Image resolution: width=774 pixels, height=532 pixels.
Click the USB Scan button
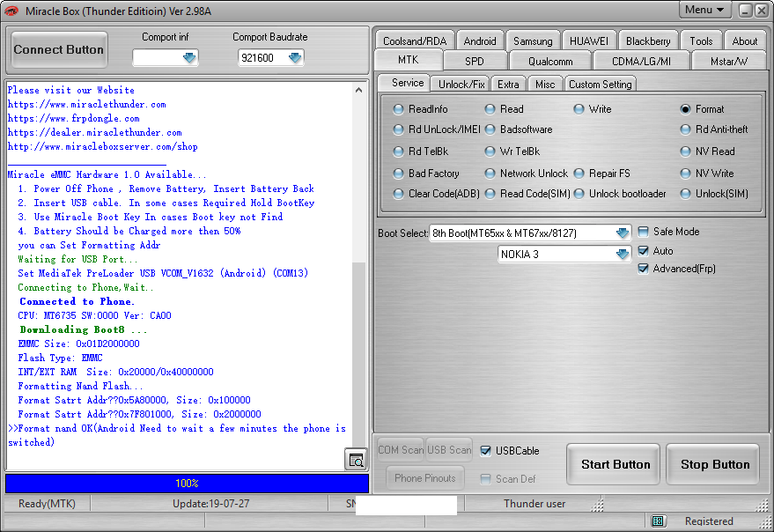(x=449, y=450)
